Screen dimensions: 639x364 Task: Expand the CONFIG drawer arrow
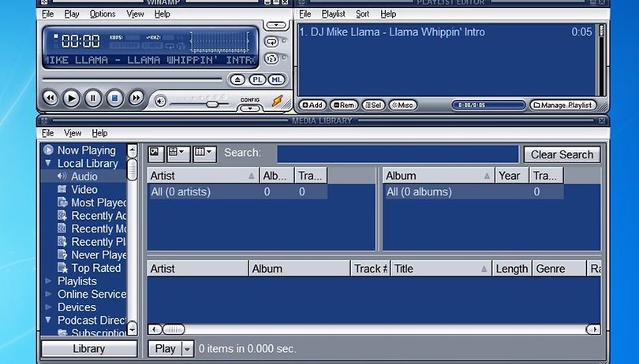point(250,109)
